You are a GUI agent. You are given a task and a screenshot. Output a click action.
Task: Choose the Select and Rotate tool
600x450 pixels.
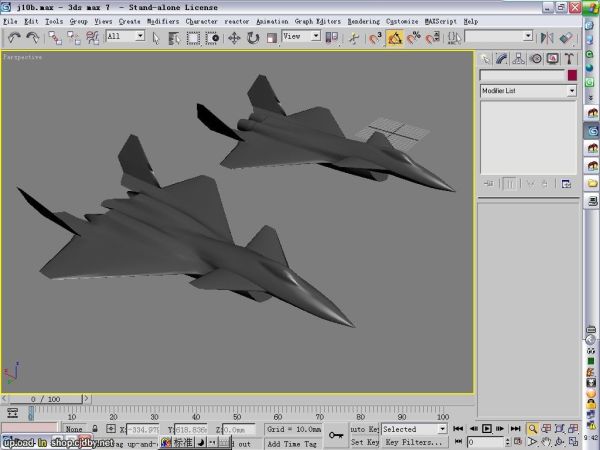tap(253, 38)
